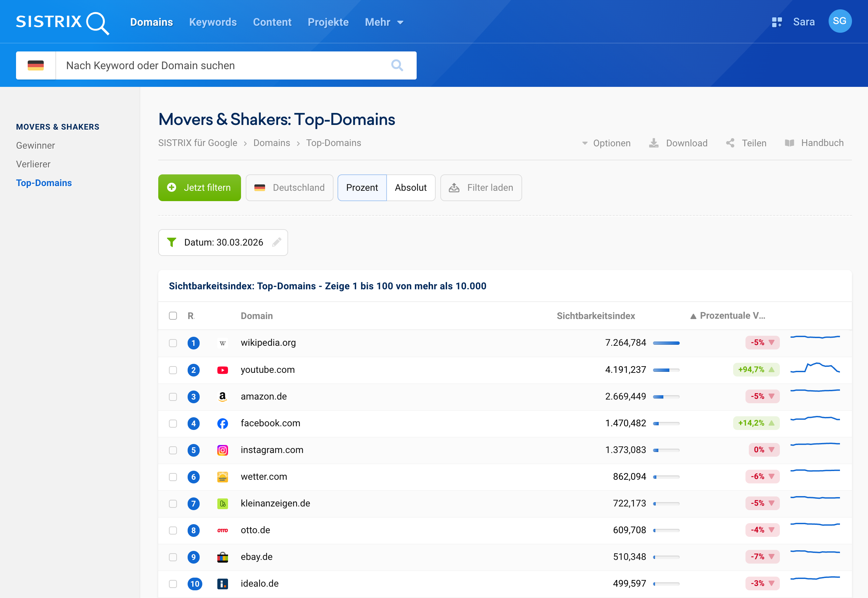Viewport: 868px width, 598px height.
Task: Click the funnel icon on the Datum filter
Action: 172,243
